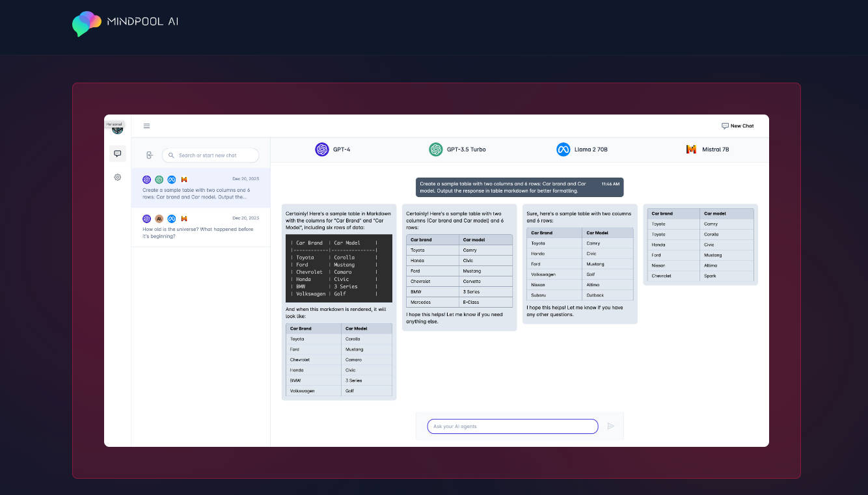The image size is (868, 495).
Task: Open settings via the gear icon
Action: [x=118, y=177]
